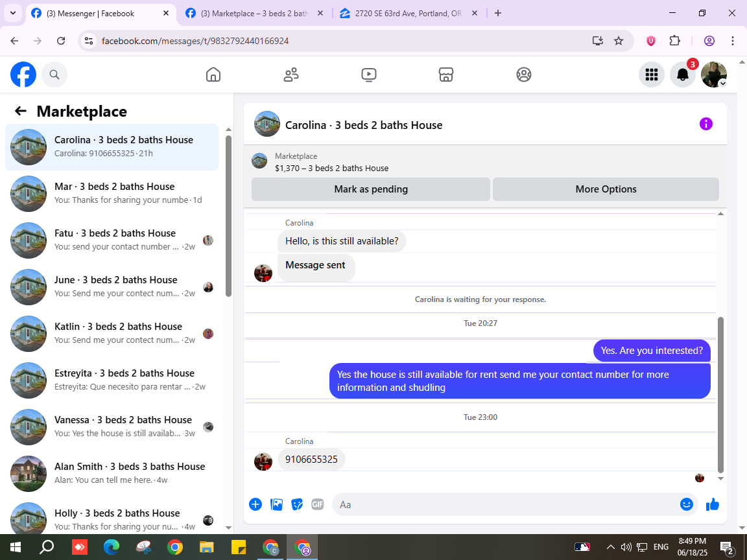This screenshot has width=747, height=560.
Task: Open the Facebook search magnifier
Action: coord(54,75)
